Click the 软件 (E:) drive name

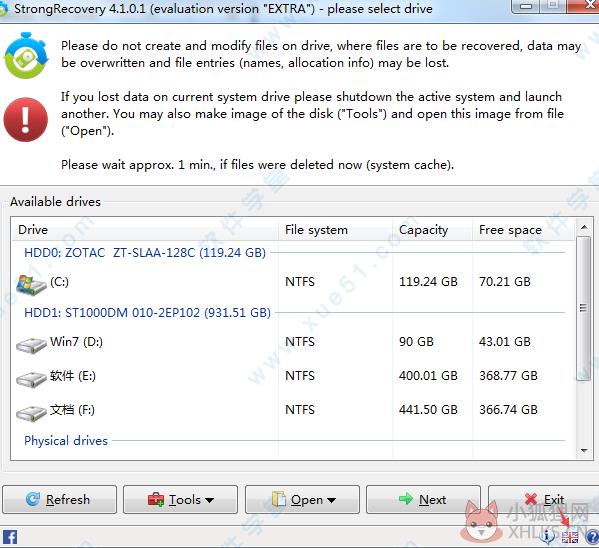click(x=73, y=376)
